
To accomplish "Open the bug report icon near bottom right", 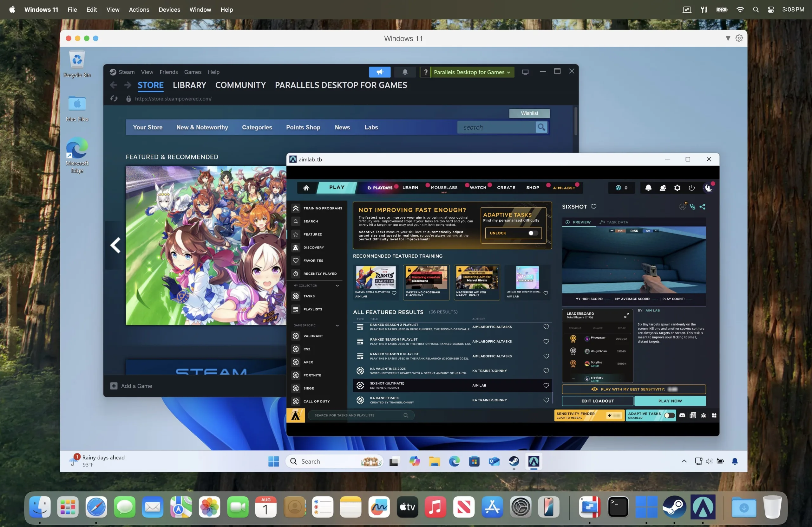I will (x=703, y=415).
